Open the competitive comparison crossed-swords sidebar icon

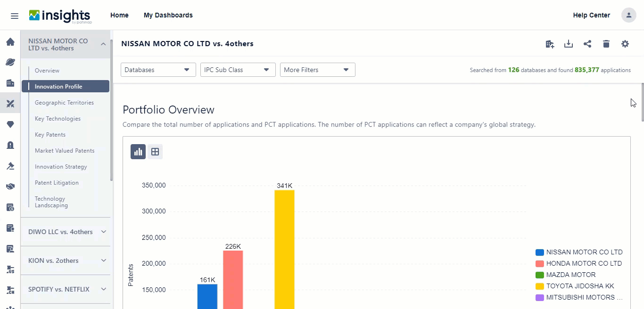pos(10,104)
